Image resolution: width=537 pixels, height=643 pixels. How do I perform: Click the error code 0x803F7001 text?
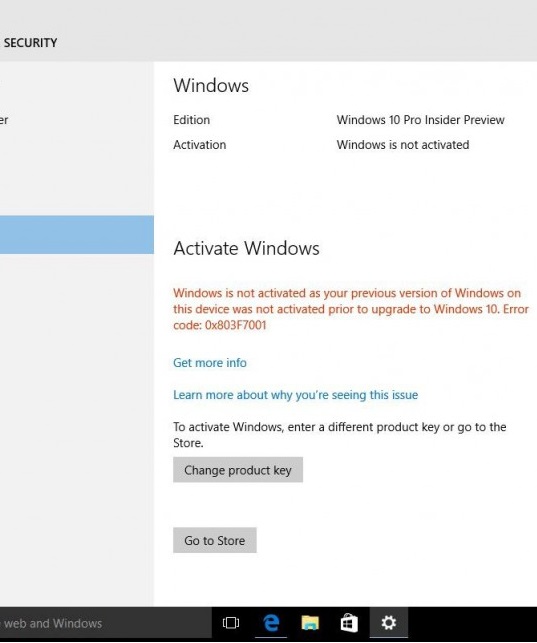(x=236, y=325)
